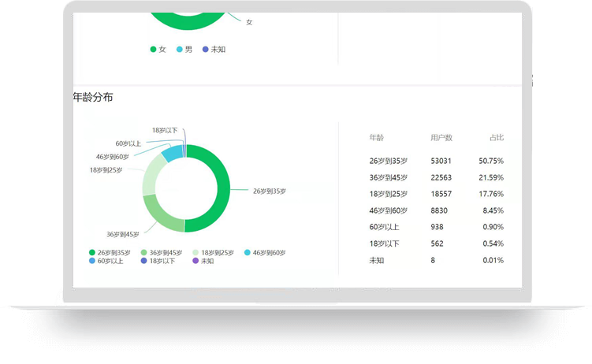Hide 18岁到25岁 via age chart legend entry

point(213,253)
